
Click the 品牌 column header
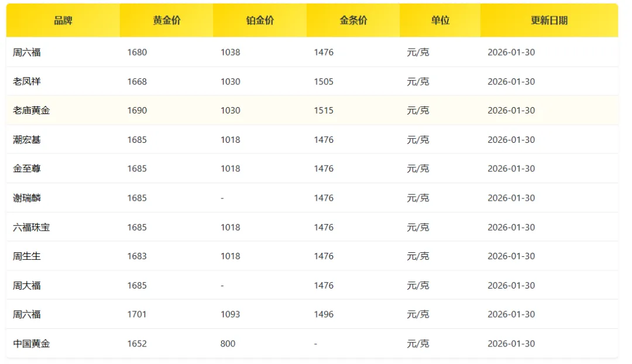63,20
